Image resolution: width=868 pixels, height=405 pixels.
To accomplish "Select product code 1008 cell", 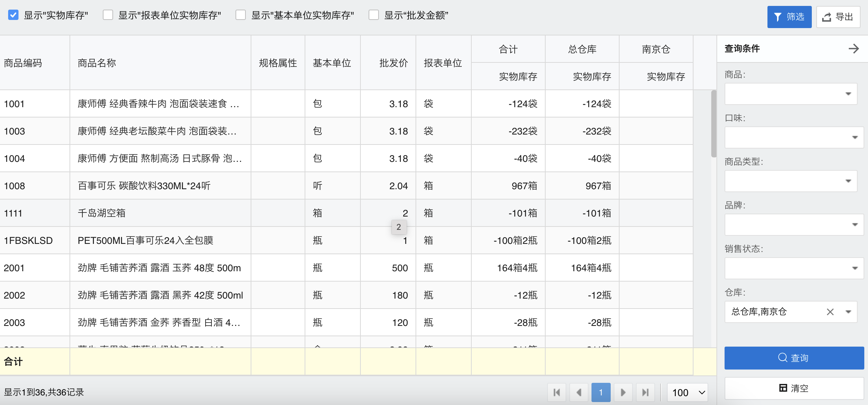I will pos(35,186).
